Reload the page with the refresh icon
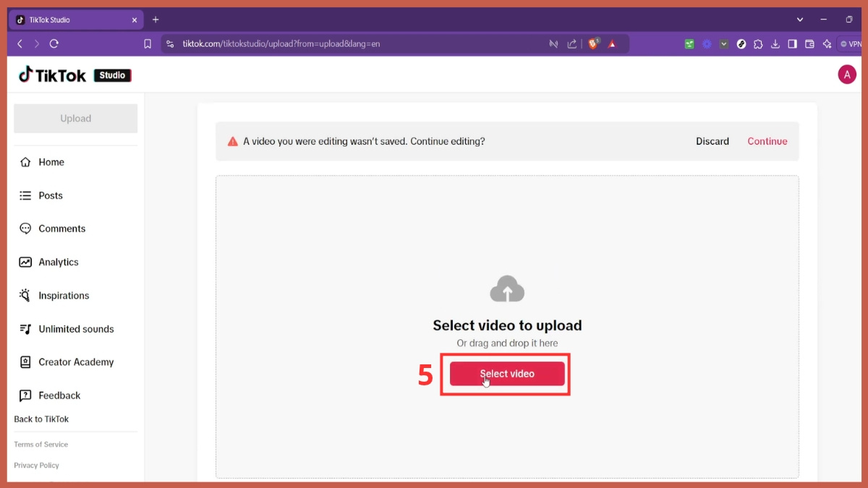This screenshot has width=868, height=488. click(x=54, y=44)
